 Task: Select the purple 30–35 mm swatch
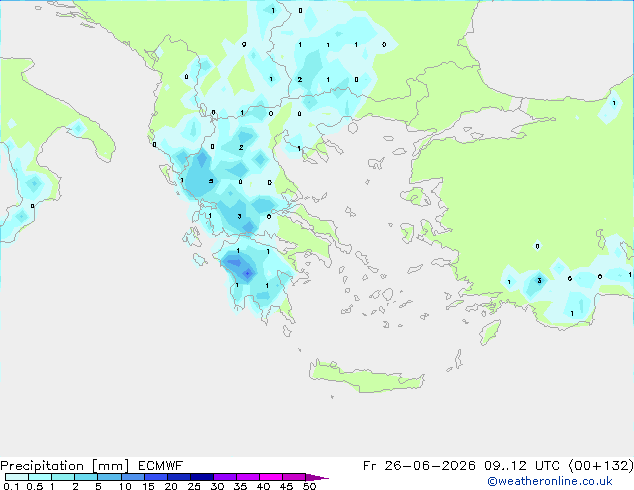[x=225, y=477]
